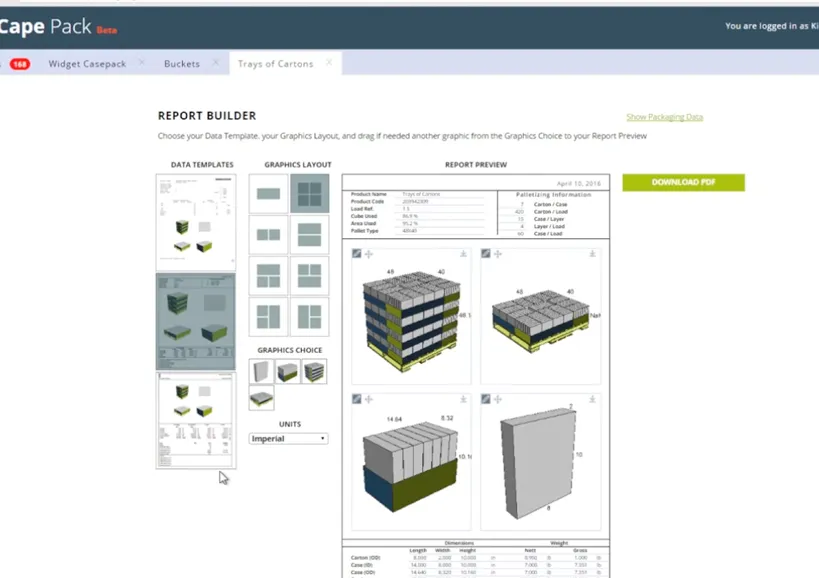The image size is (819, 578).
Task: Select the two stacked rows graphics layout
Action: (x=309, y=235)
